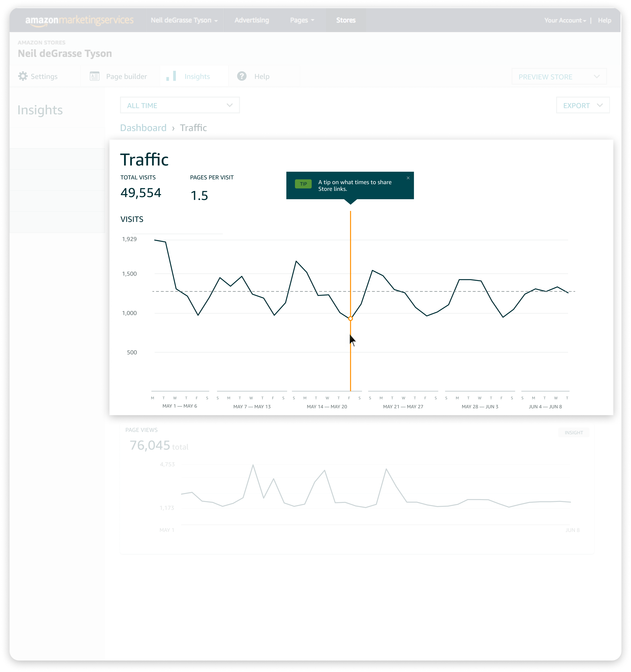This screenshot has width=631, height=672.
Task: Open the Neil deGrasse Tyson account menu
Action: (x=184, y=20)
